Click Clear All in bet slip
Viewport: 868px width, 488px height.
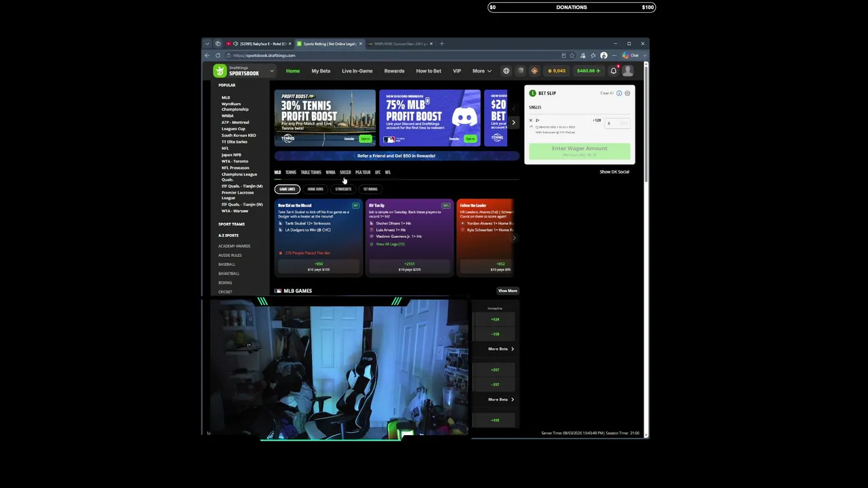point(607,94)
